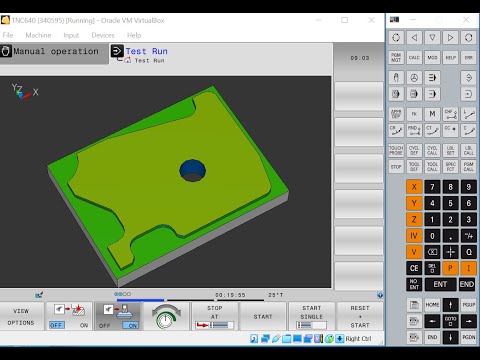Open the Devices menu in VirtualBox
The width and height of the screenshot is (480, 360).
[x=103, y=35]
